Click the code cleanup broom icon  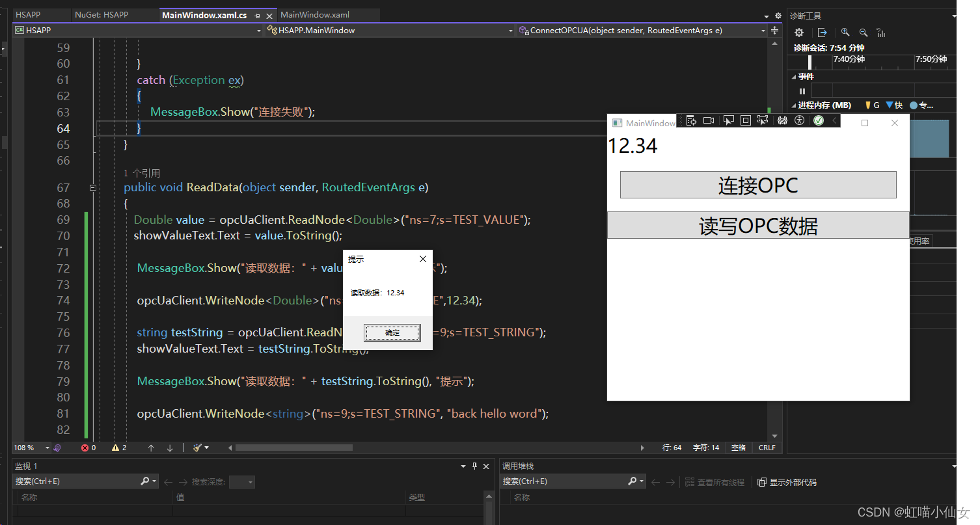(x=197, y=448)
